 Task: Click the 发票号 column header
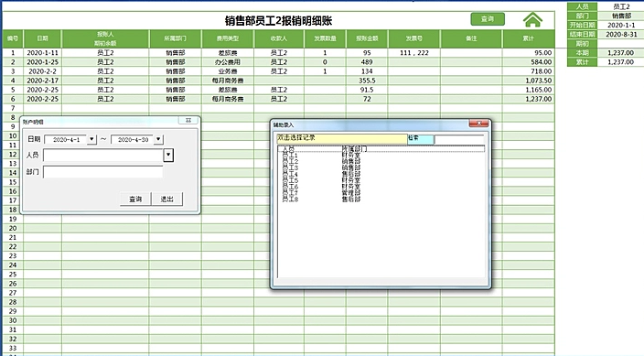tap(414, 38)
